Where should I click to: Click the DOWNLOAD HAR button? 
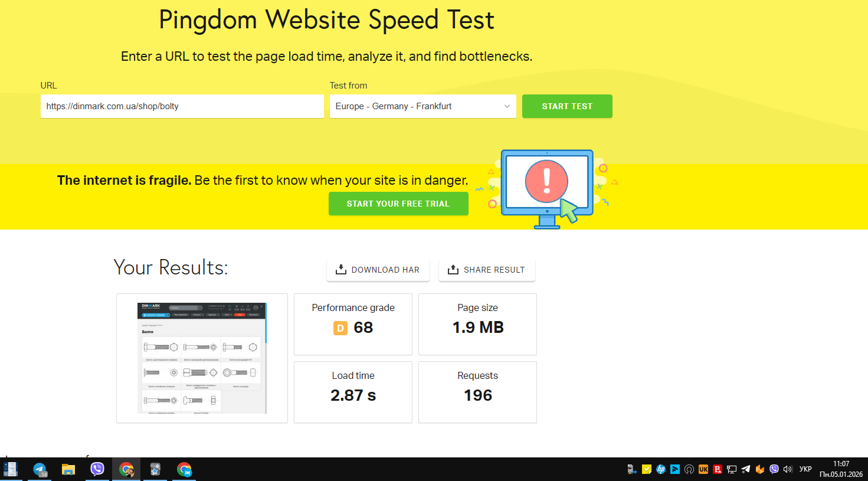[x=378, y=270]
